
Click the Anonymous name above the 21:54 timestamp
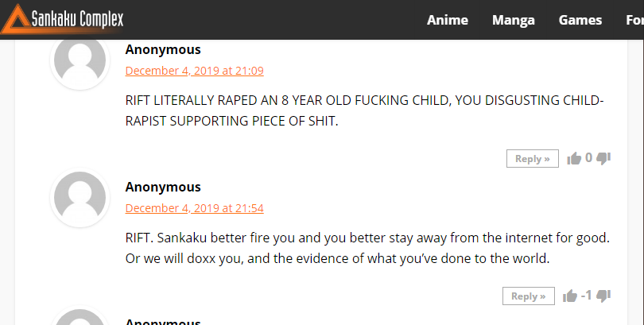[163, 187]
